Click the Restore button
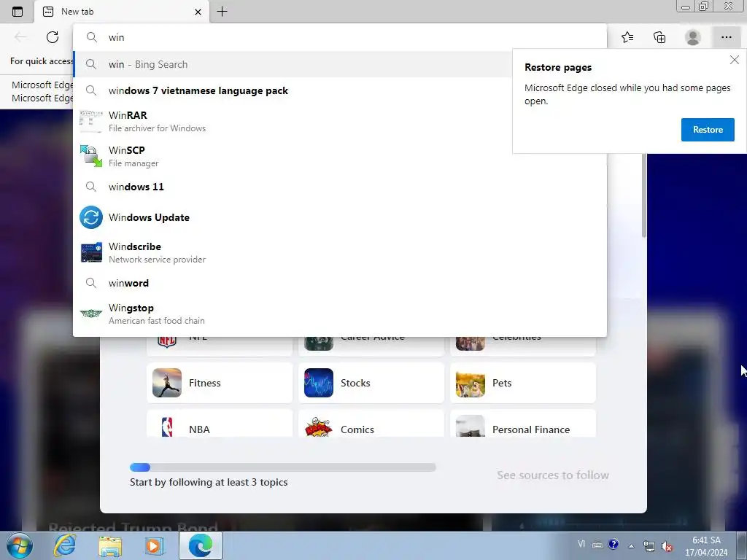This screenshot has height=560, width=747. click(x=708, y=130)
